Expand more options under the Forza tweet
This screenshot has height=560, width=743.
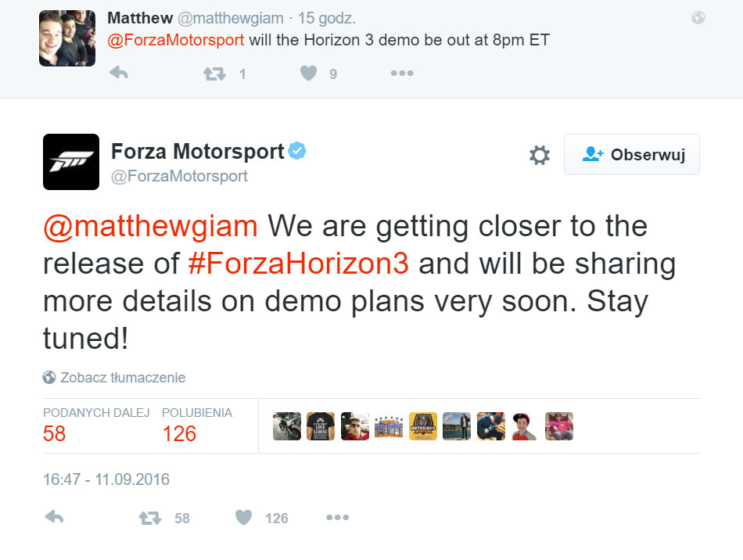(x=337, y=517)
